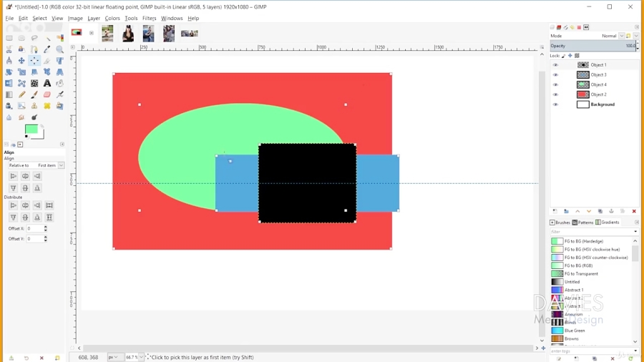Open the Select menu
The height and width of the screenshot is (362, 644).
click(x=39, y=18)
